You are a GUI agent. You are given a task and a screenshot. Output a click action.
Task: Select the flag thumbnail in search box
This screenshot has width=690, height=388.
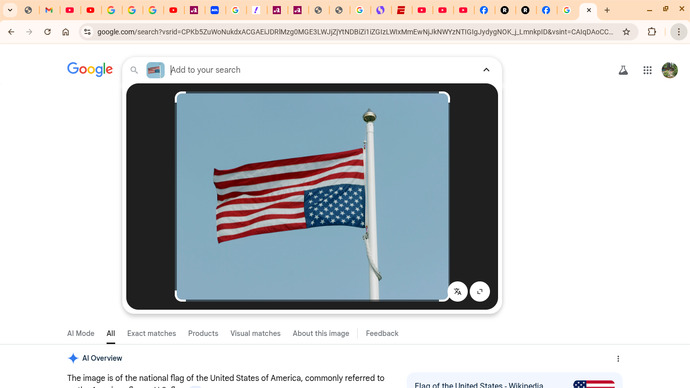coord(155,70)
